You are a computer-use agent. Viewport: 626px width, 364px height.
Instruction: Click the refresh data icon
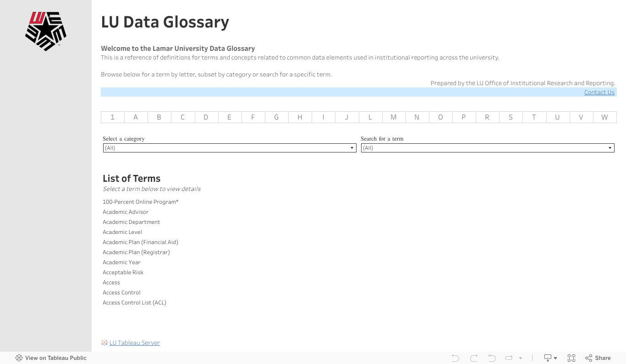509,358
